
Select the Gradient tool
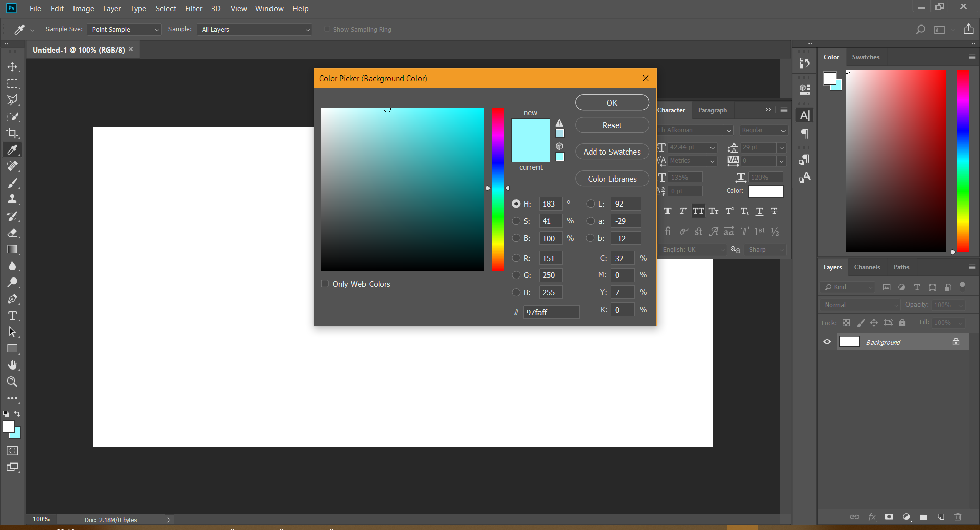pyautogui.click(x=12, y=249)
